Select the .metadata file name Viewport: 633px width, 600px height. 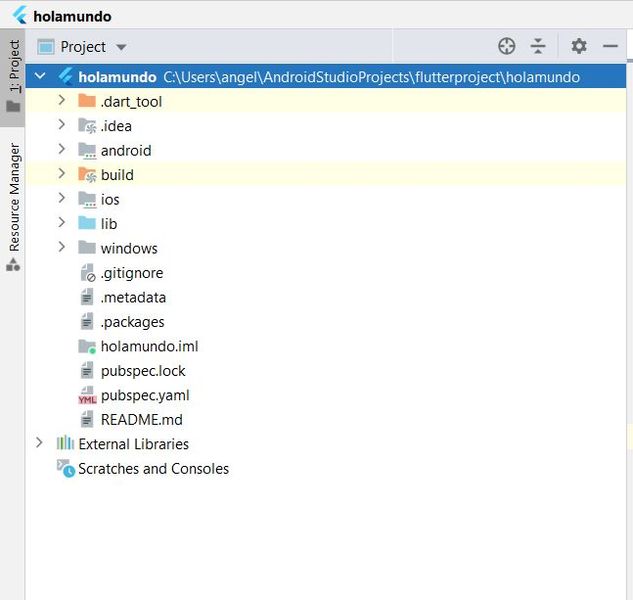(133, 298)
